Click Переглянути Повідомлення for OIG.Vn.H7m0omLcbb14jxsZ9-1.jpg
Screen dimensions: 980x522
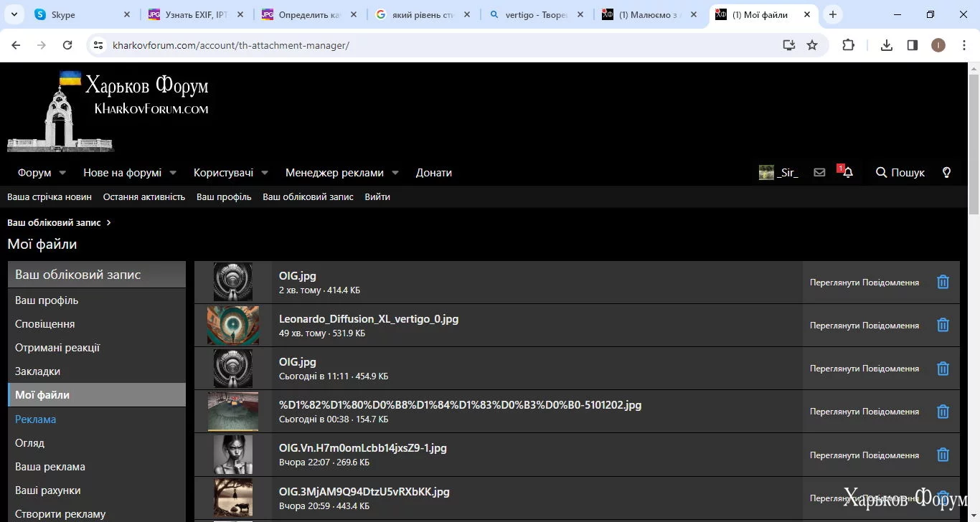pyautogui.click(x=864, y=455)
